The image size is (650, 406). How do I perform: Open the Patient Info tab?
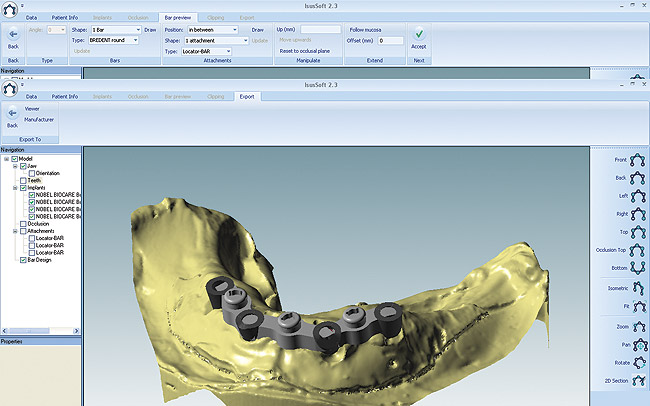(x=65, y=97)
